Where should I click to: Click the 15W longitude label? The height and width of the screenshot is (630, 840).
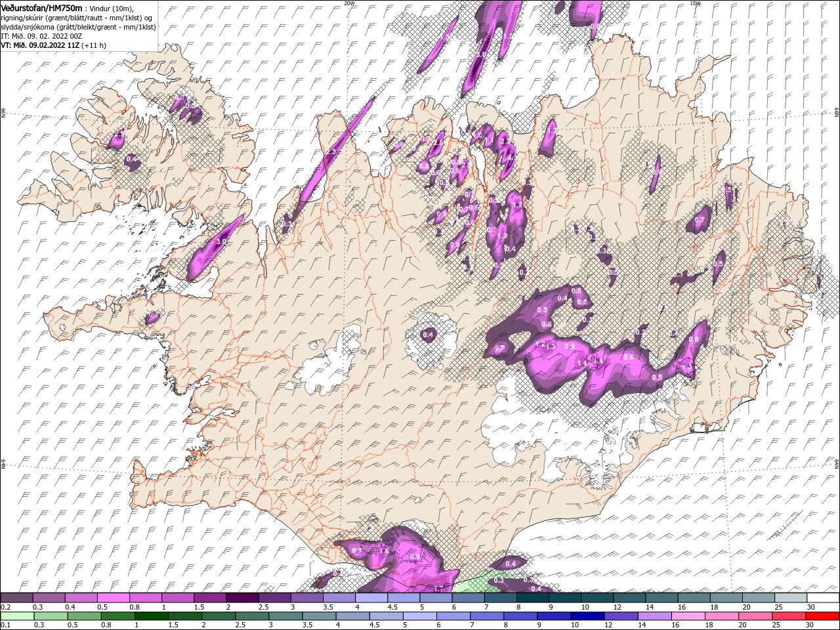[x=695, y=3]
